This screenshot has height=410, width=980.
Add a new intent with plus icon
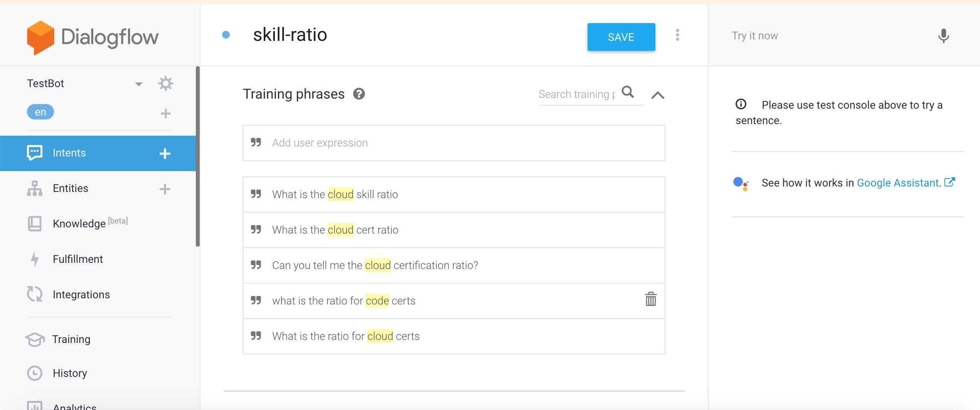coord(165,153)
